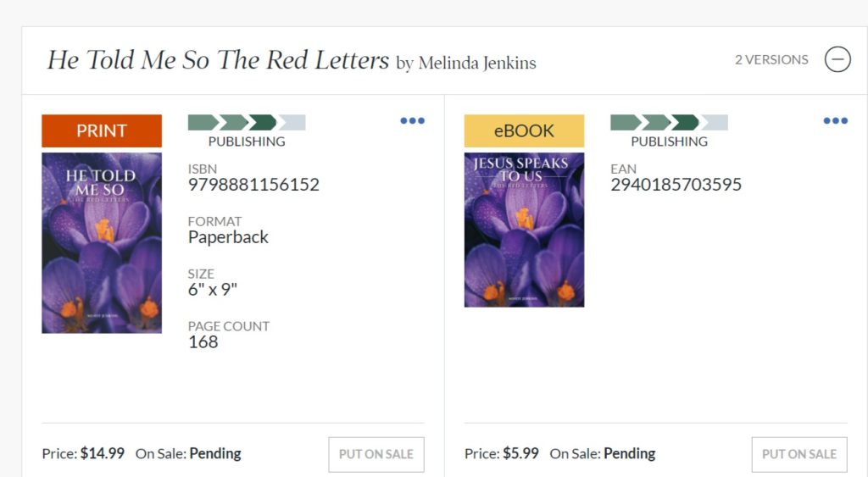Click the ISBN number 9798881156152
The height and width of the screenshot is (477, 868).
[x=253, y=185]
